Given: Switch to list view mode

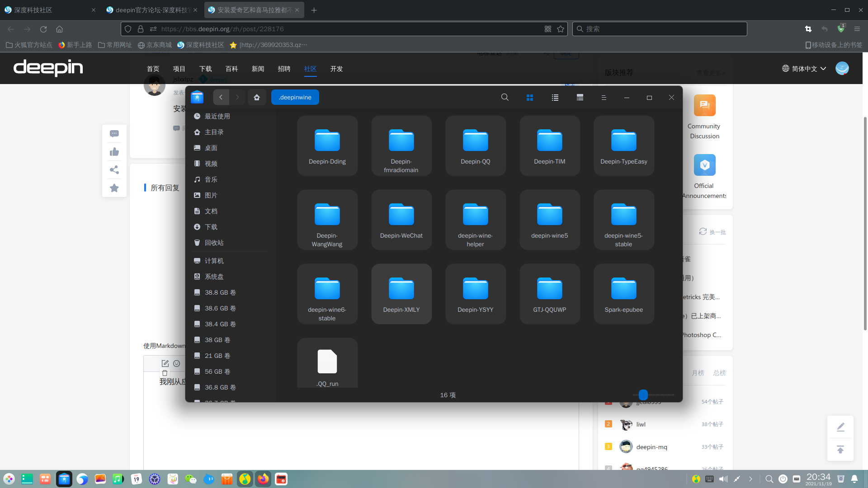Looking at the screenshot, I should click(x=555, y=97).
